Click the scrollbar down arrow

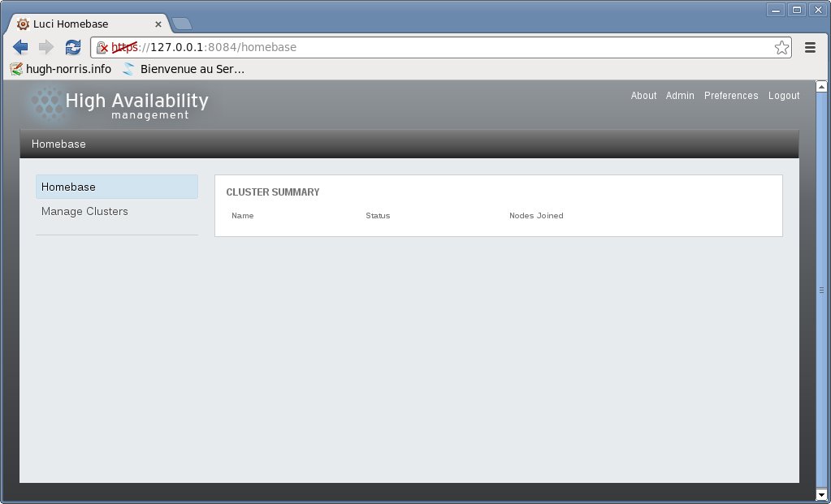pos(821,494)
